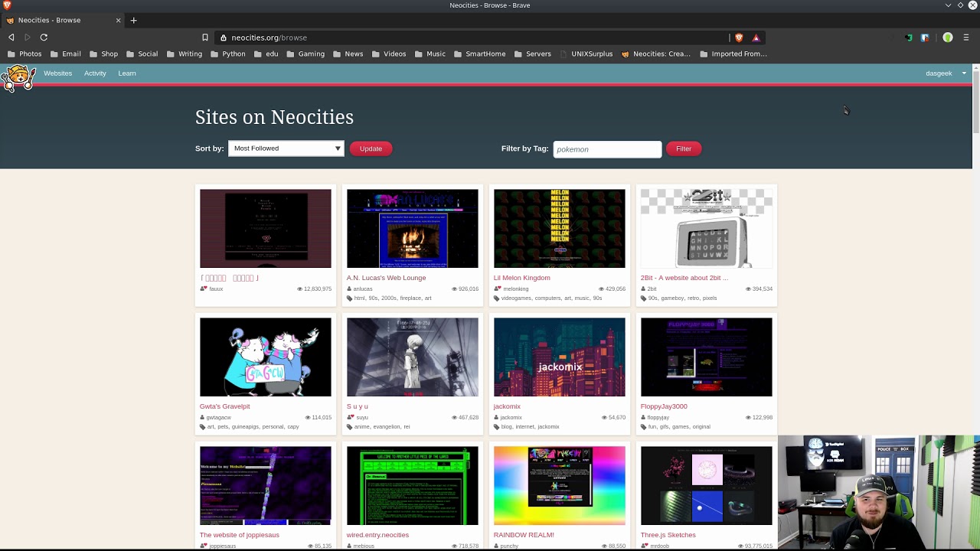Click the Filter by Tag input field

coord(607,149)
